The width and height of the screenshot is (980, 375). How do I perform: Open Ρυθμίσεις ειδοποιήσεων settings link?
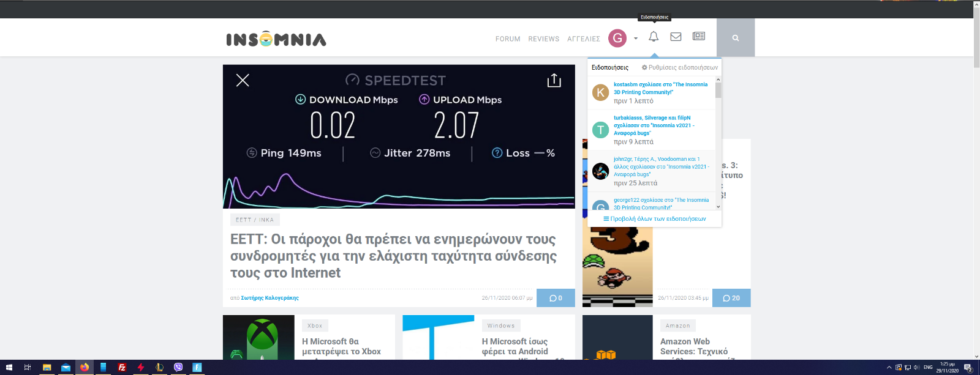pyautogui.click(x=680, y=67)
